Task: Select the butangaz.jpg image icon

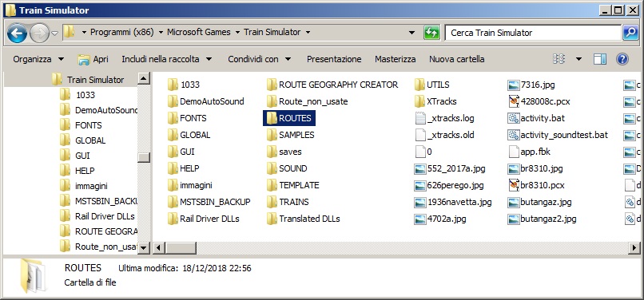Action: click(514, 203)
